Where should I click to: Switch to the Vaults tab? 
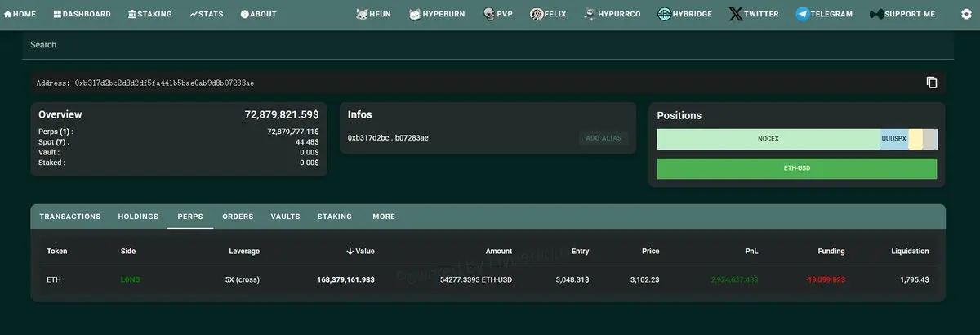point(286,217)
